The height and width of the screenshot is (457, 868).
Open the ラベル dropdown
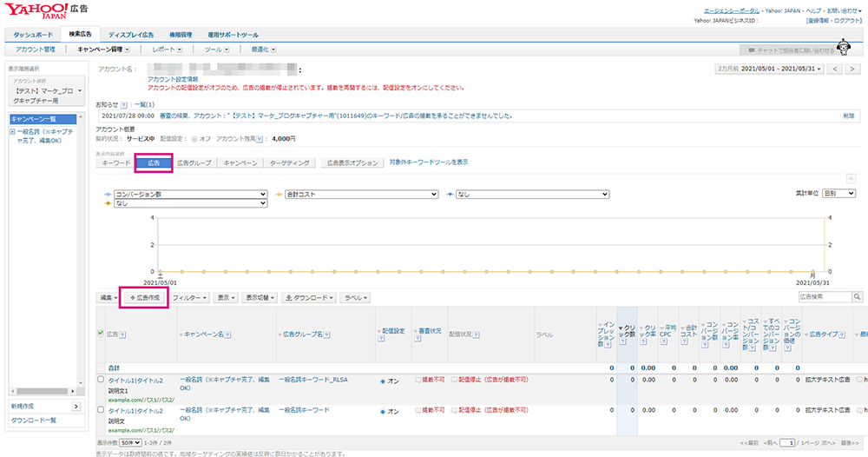pos(355,297)
